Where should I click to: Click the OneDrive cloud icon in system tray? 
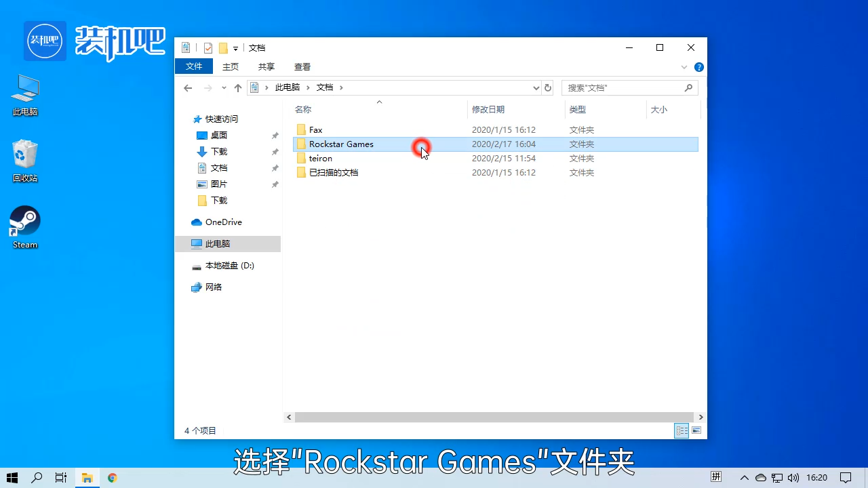(x=761, y=477)
